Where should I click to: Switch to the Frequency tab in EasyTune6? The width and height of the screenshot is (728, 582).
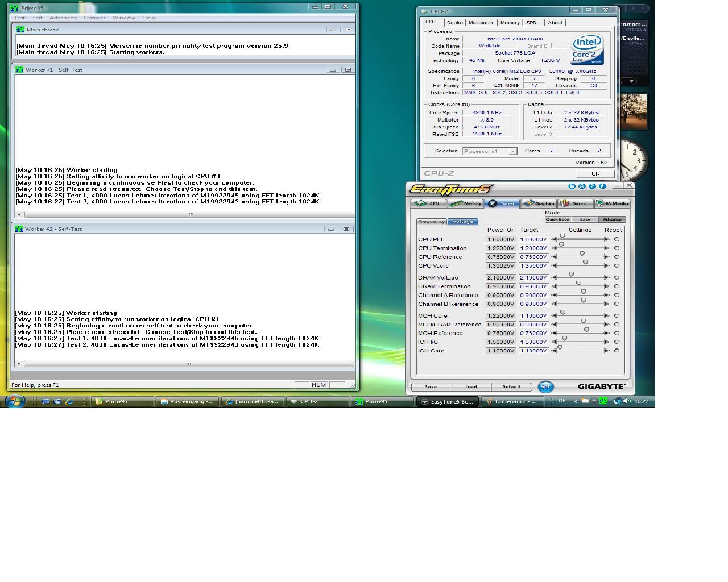[431, 221]
